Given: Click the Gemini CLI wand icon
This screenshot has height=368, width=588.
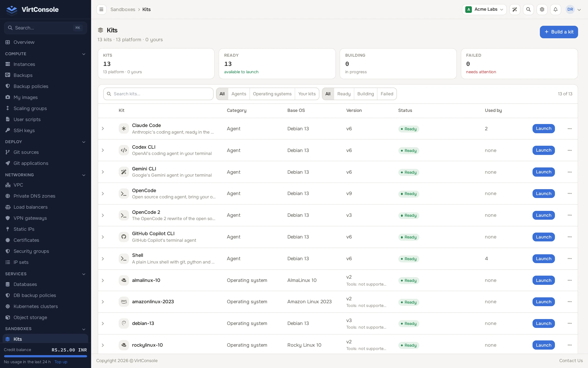Looking at the screenshot, I should coord(124,172).
